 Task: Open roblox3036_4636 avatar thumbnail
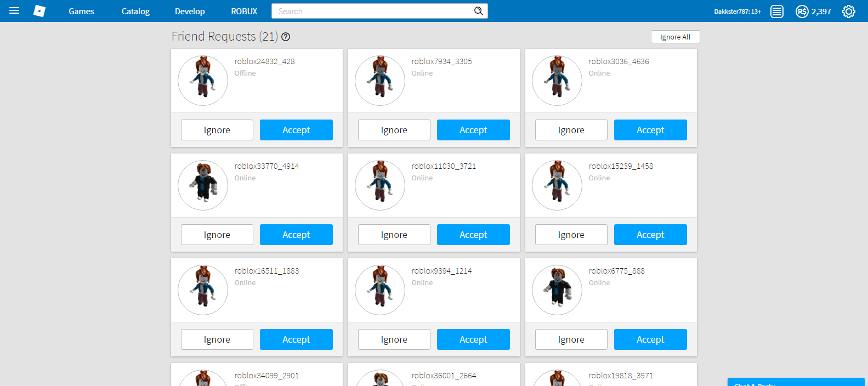(x=557, y=81)
